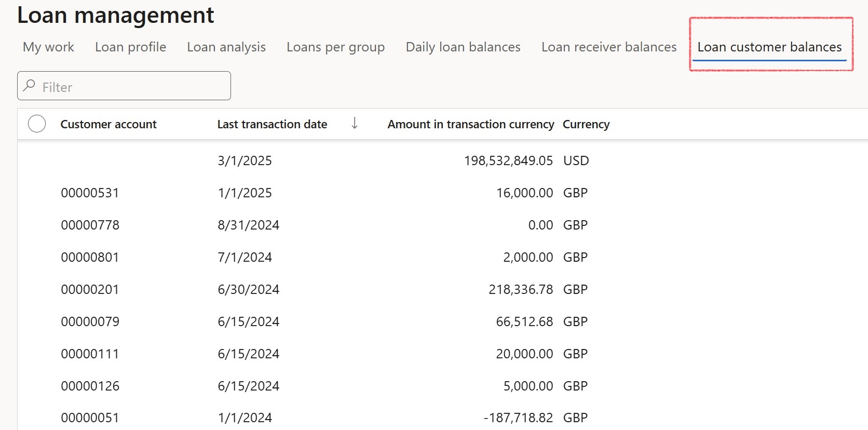Click the Last transaction date column header

[x=272, y=124]
